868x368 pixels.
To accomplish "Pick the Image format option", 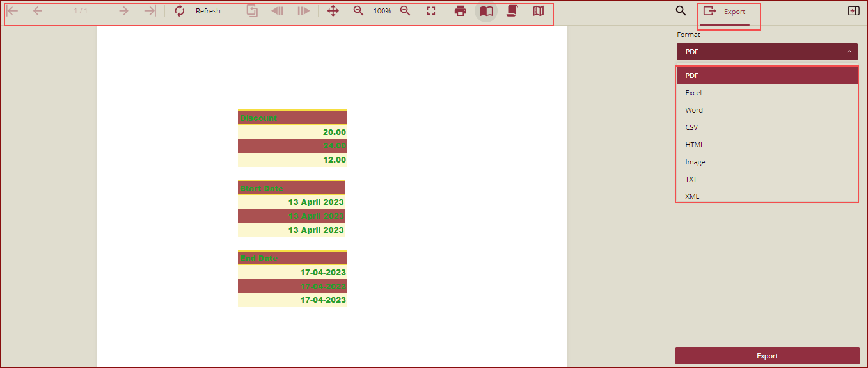I will point(695,162).
